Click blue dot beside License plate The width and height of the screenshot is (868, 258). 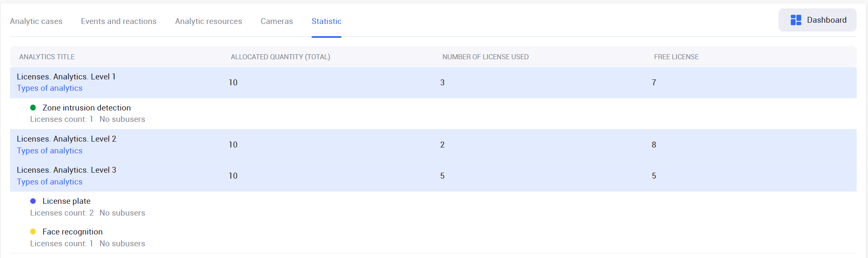(33, 201)
